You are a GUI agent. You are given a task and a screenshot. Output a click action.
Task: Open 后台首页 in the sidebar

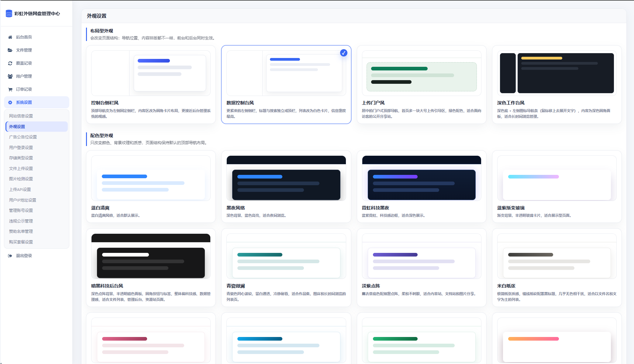[x=36, y=37]
